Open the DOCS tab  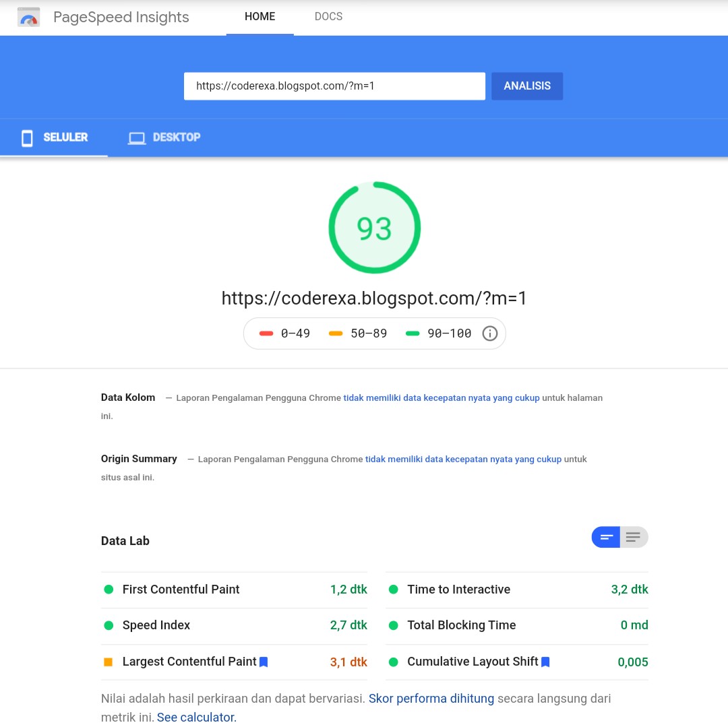(328, 17)
